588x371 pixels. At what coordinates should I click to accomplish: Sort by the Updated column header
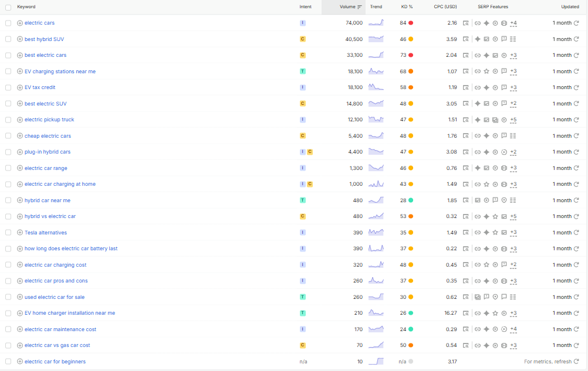570,6
